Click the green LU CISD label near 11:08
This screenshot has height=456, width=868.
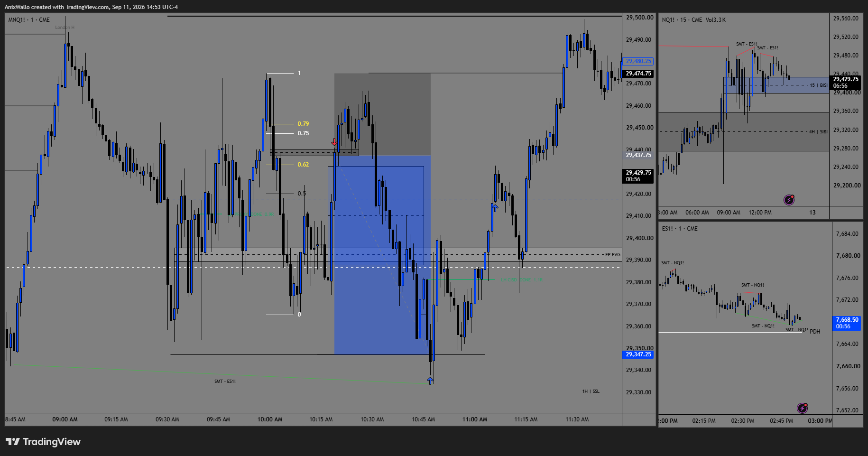pyautogui.click(x=522, y=280)
